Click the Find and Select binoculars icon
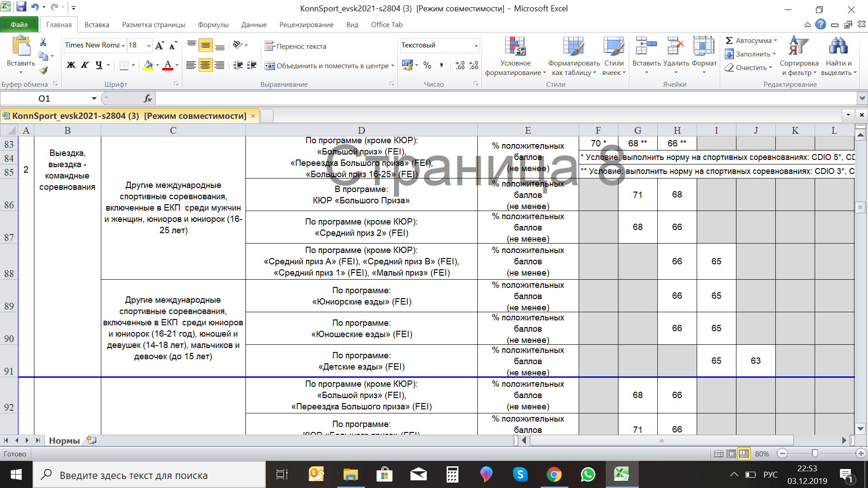The width and height of the screenshot is (868, 488). point(838,47)
